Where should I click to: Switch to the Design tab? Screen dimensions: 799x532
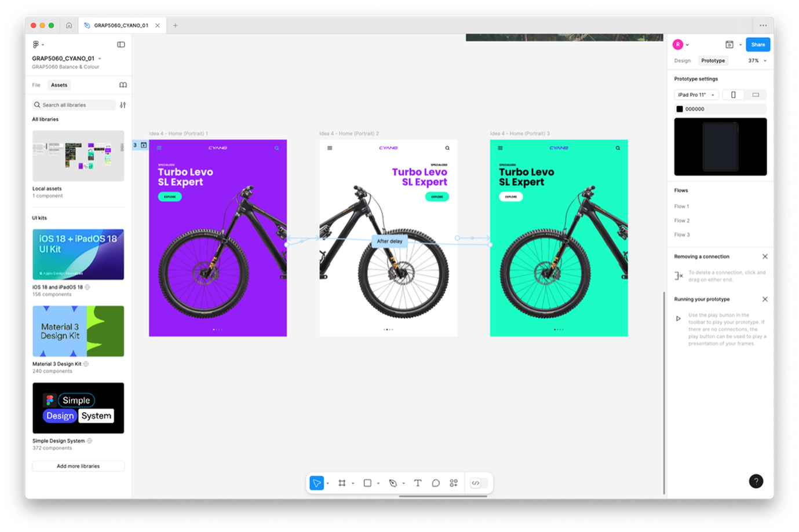[x=682, y=61]
